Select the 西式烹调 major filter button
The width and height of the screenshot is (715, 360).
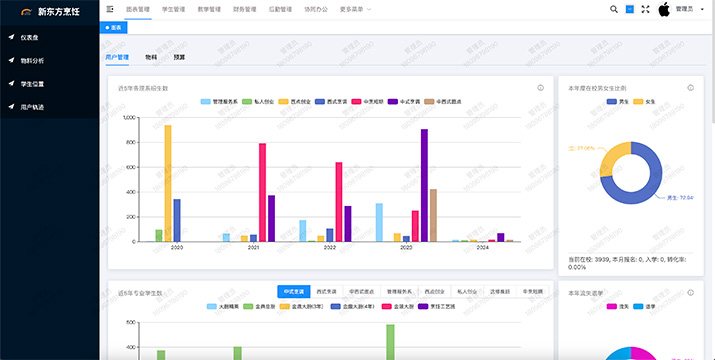click(x=326, y=292)
